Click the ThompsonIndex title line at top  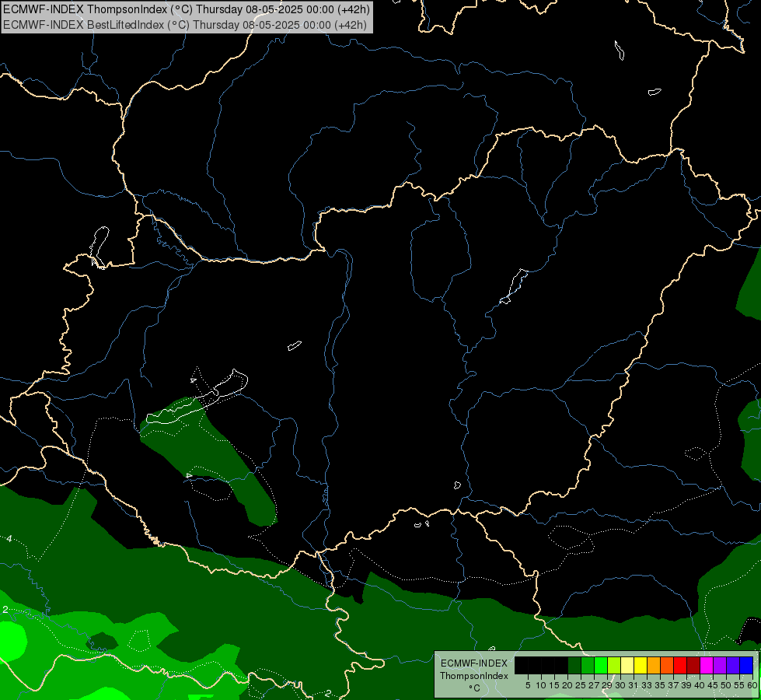pyautogui.click(x=187, y=9)
